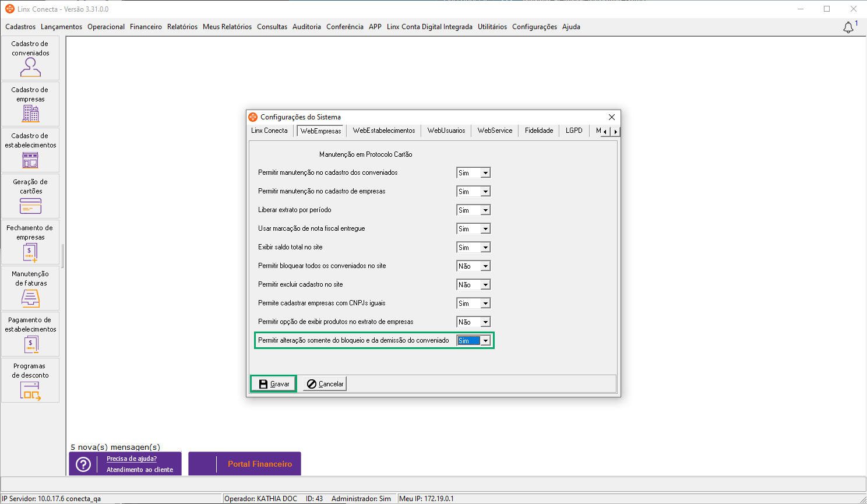Switch to the WebEstabelecimentos tab

coord(384,131)
